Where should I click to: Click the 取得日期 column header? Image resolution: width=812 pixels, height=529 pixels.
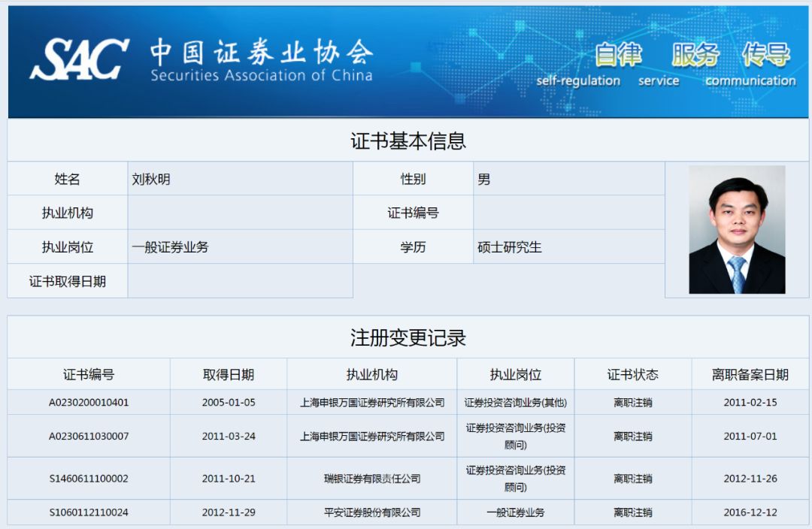tap(229, 374)
